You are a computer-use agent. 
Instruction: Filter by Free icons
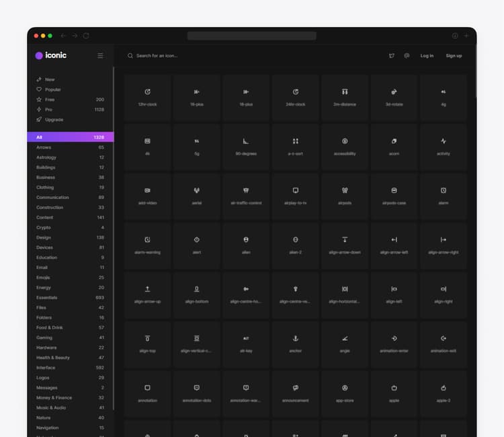tap(70, 100)
